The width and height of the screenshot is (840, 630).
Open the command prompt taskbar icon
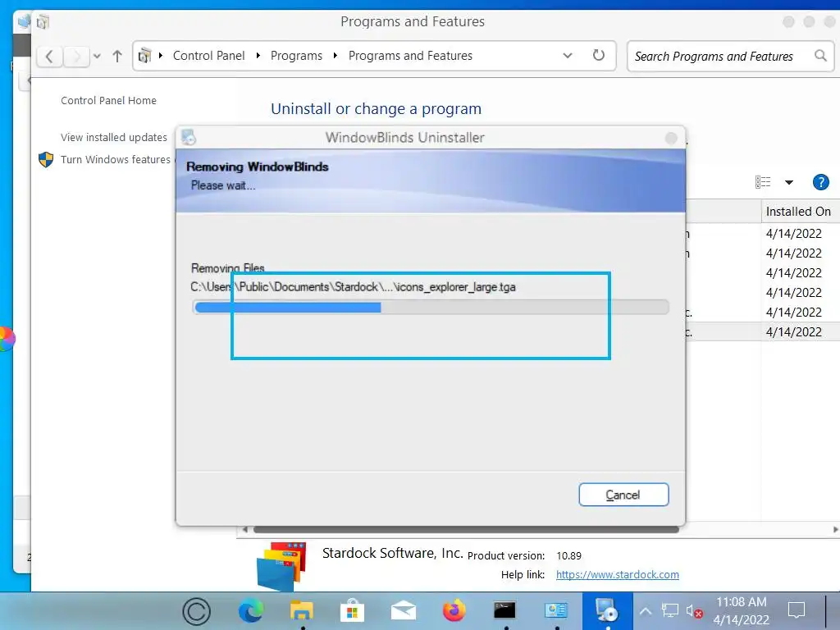click(x=504, y=610)
